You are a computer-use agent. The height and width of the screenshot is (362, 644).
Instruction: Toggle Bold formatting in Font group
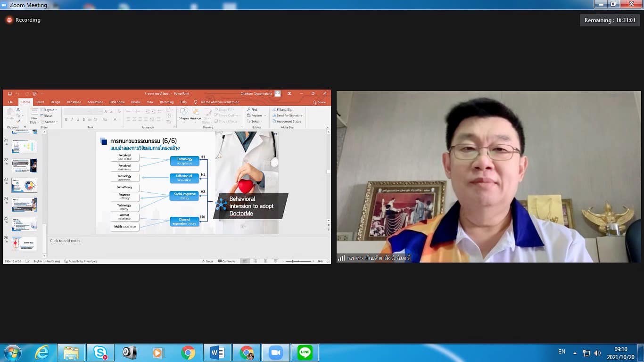(66, 120)
